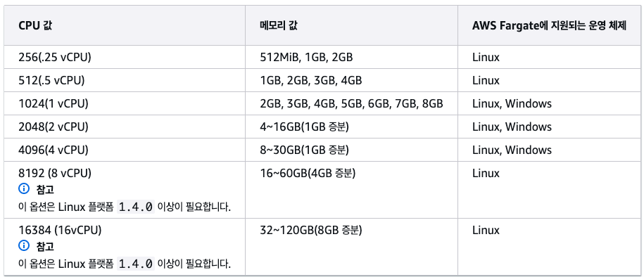This screenshot has width=644, height=277.
Task: Select the 1024(1 vCPU) cell
Action: (x=125, y=103)
